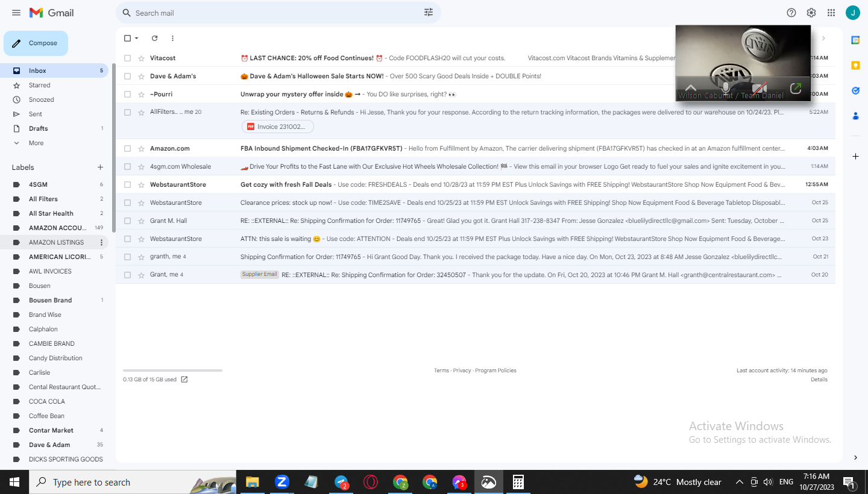The width and height of the screenshot is (868, 494).
Task: Pop out the call overlay window
Action: tap(796, 89)
